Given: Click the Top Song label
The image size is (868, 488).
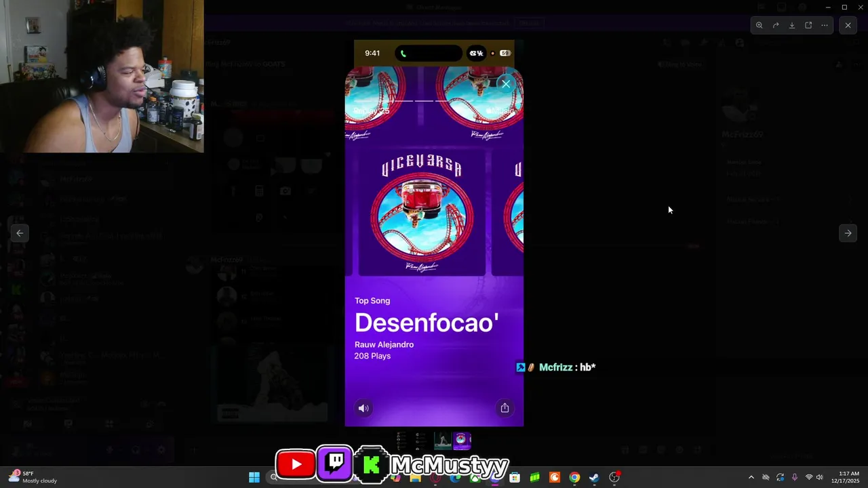Looking at the screenshot, I should (x=372, y=300).
